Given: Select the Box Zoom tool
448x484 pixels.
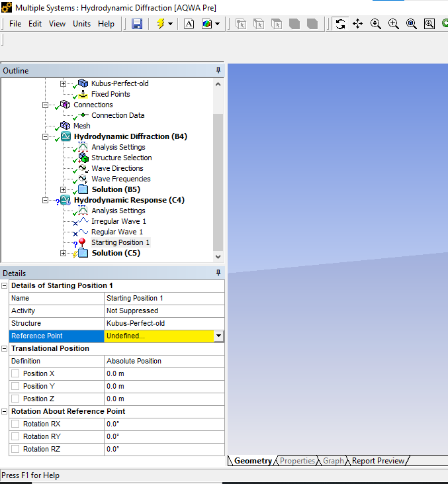Looking at the screenshot, I should (429, 24).
